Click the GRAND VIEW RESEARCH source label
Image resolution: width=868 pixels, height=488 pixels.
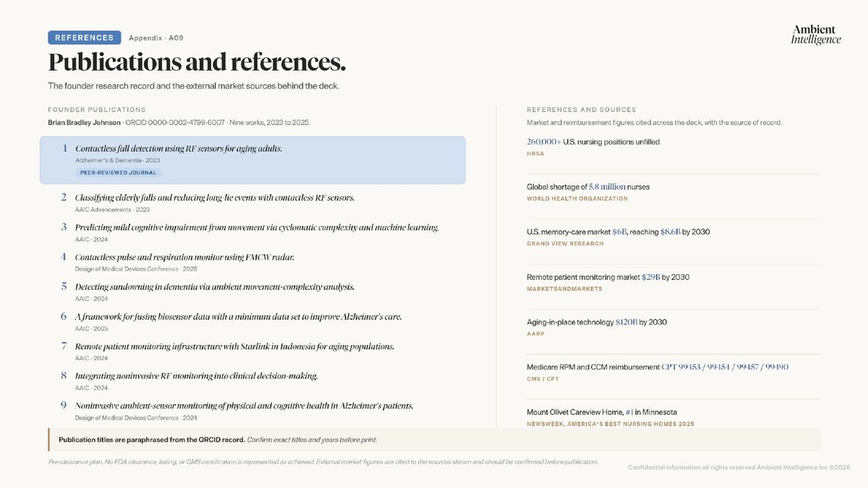pos(565,244)
